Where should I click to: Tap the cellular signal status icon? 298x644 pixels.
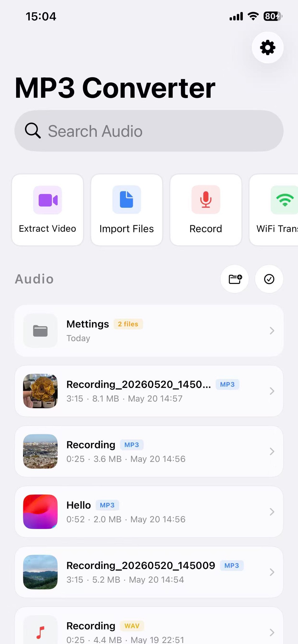click(236, 16)
